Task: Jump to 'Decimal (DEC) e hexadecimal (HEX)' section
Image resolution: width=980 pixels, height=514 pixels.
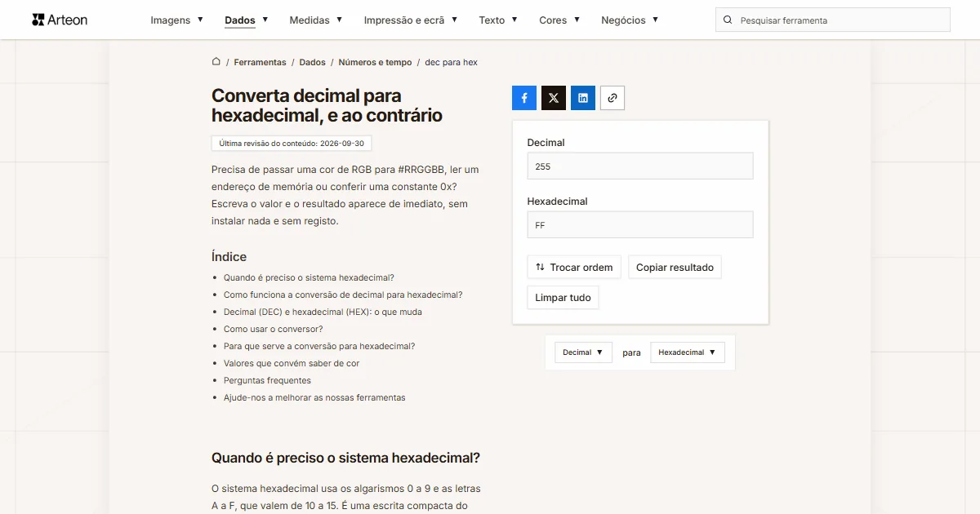Action: coord(323,312)
